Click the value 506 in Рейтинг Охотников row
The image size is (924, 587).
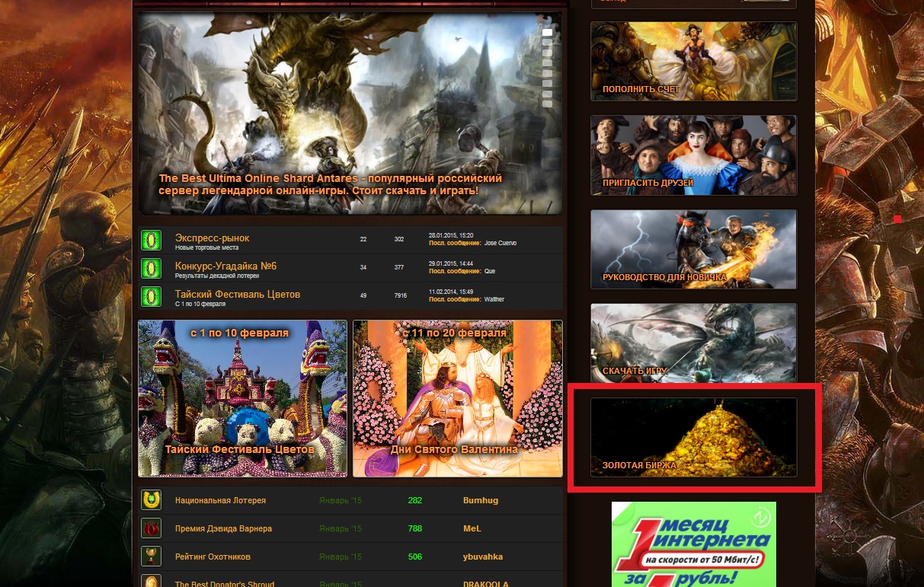(x=415, y=557)
